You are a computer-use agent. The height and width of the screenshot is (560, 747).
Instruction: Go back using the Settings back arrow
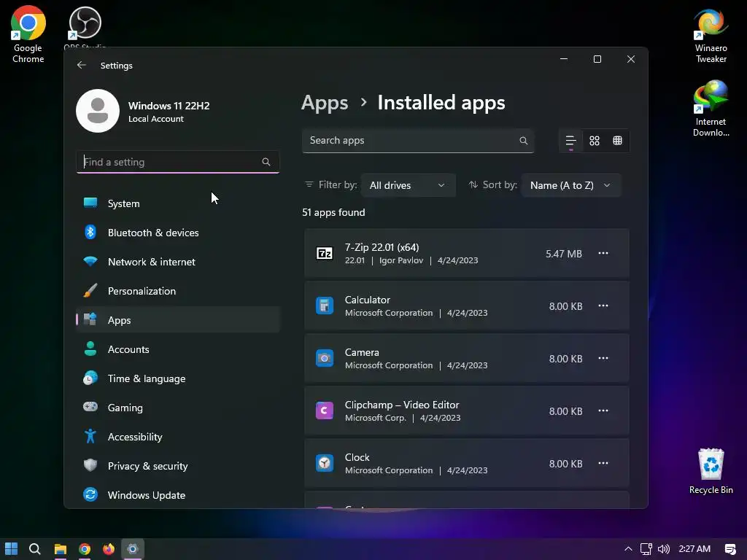click(x=82, y=65)
